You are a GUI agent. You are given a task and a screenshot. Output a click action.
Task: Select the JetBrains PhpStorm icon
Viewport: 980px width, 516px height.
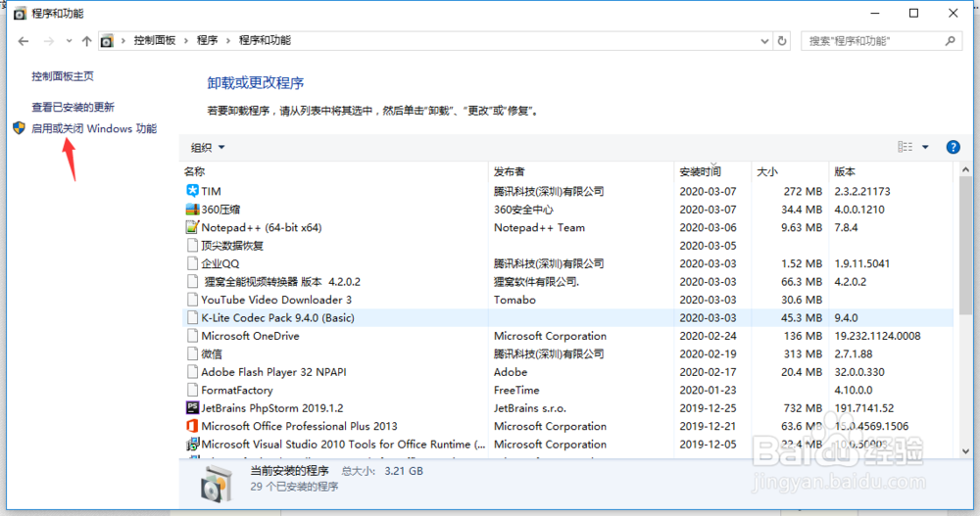pos(192,408)
